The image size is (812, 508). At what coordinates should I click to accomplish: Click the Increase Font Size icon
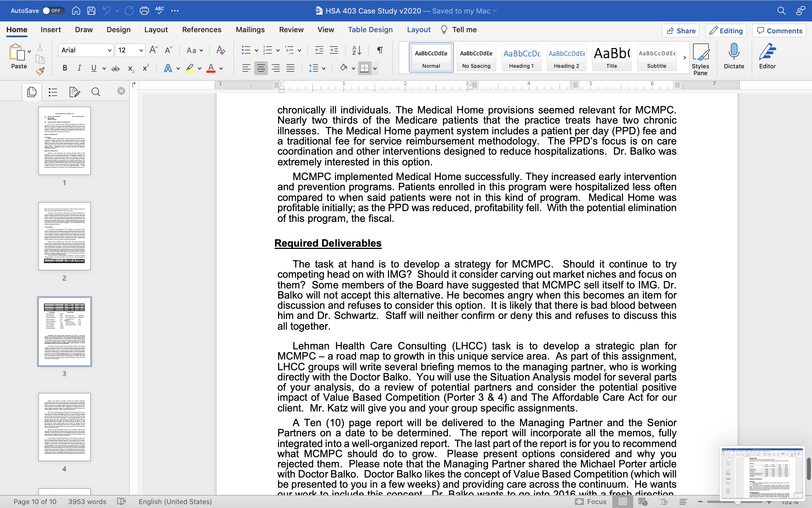tap(154, 50)
